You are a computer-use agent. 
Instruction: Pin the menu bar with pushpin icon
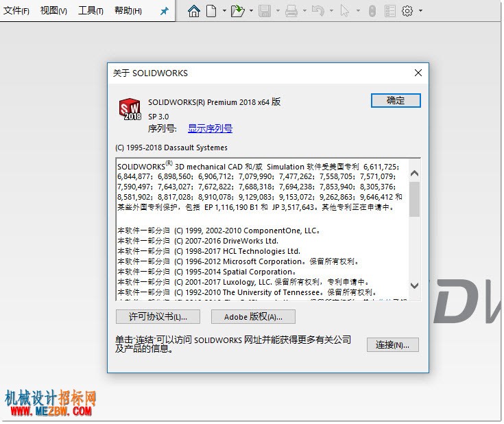pyautogui.click(x=165, y=11)
